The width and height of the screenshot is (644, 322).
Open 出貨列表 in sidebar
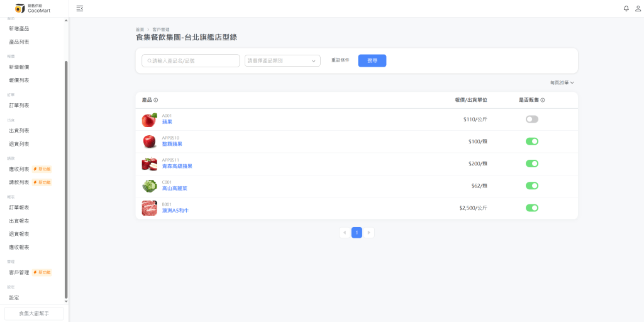pyautogui.click(x=19, y=131)
